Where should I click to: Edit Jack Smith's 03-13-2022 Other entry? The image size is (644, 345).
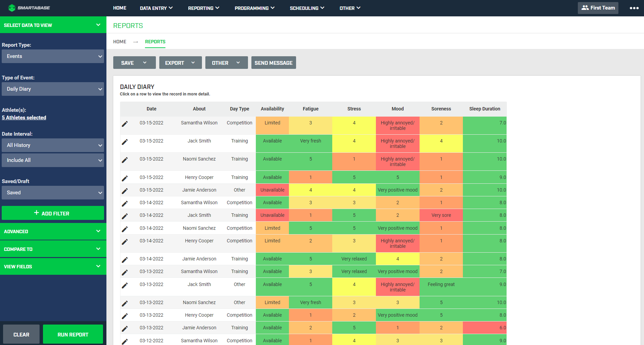pos(125,285)
